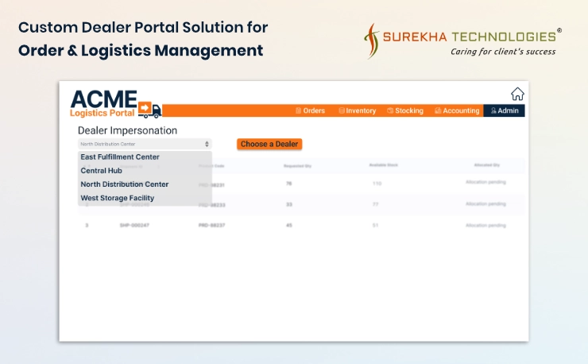Click Allocation pending in the 45 quantity row
This screenshot has width=588, height=364.
485,226
